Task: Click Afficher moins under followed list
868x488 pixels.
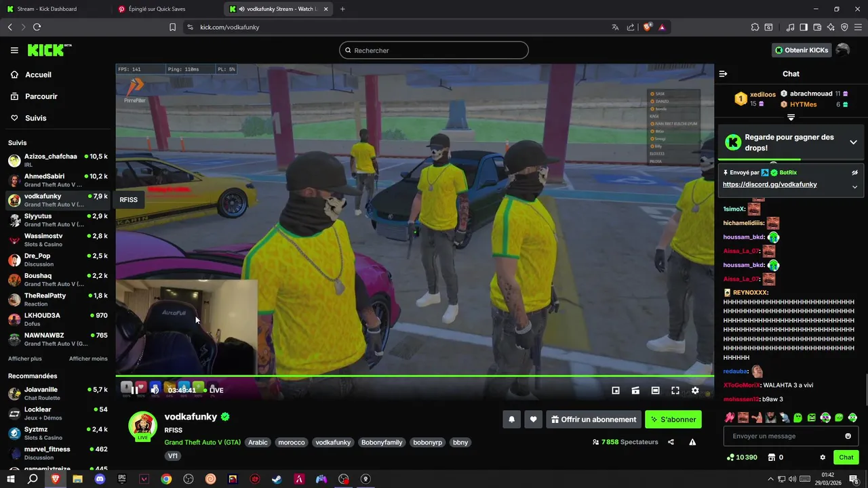Action: (88, 359)
